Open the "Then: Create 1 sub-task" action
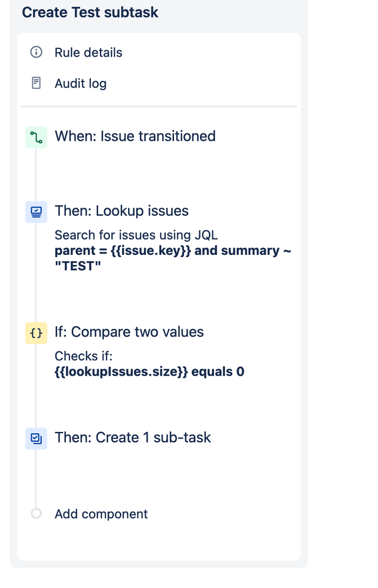The height and width of the screenshot is (588, 378). (133, 438)
